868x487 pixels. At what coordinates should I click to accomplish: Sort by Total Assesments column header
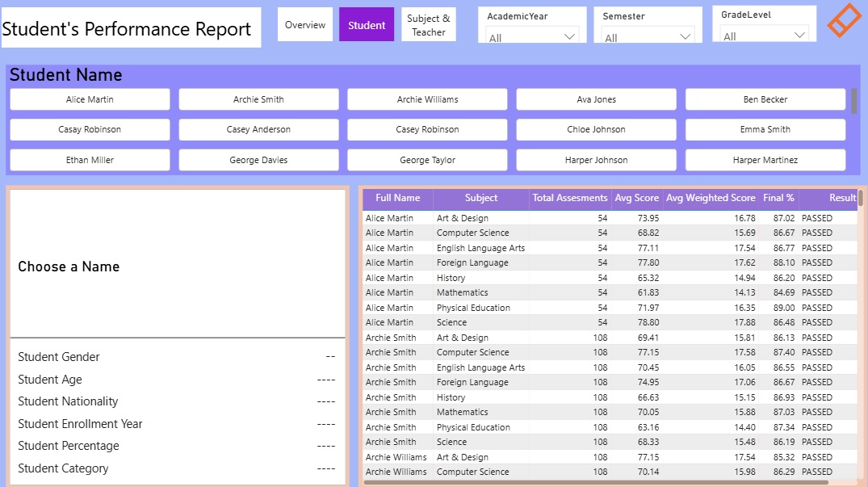pos(569,198)
